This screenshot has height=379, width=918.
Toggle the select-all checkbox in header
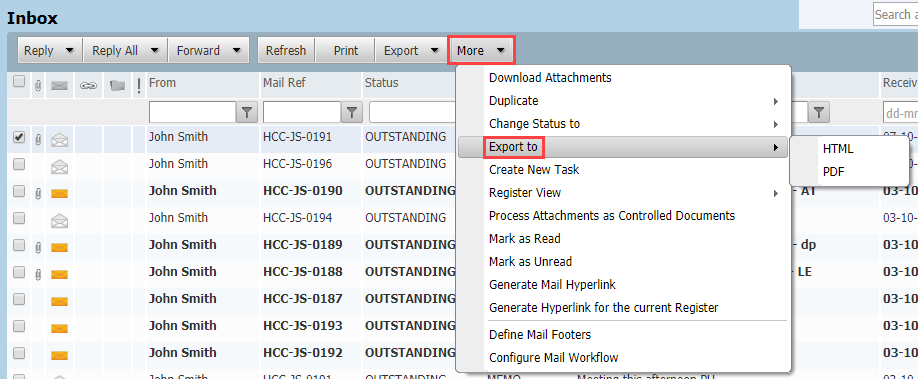[19, 82]
